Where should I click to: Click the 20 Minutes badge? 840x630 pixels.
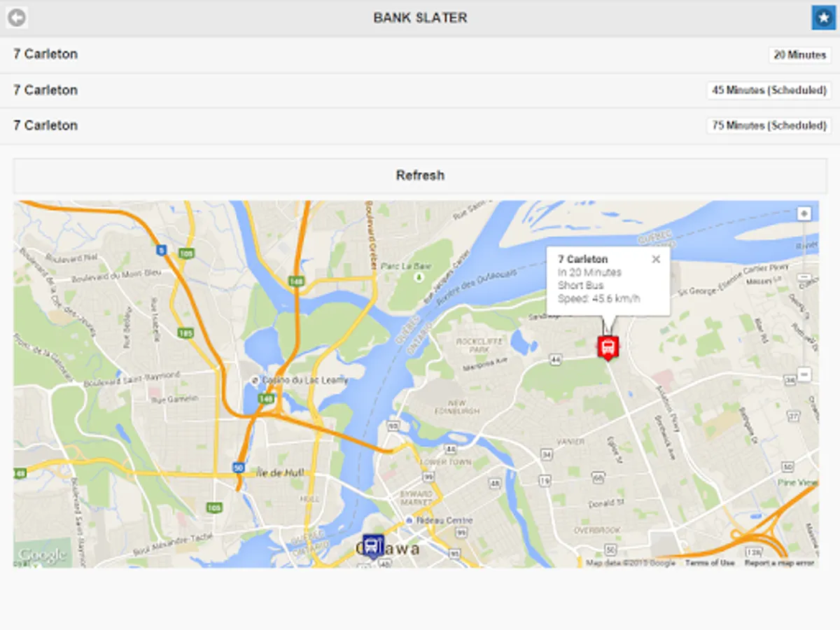[x=800, y=55]
